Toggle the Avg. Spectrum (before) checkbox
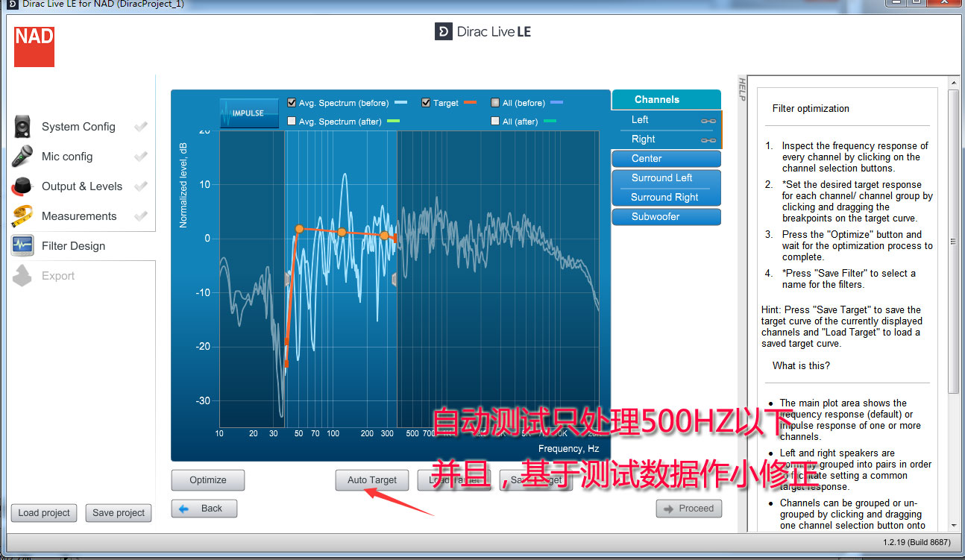The image size is (965, 560). coord(292,103)
